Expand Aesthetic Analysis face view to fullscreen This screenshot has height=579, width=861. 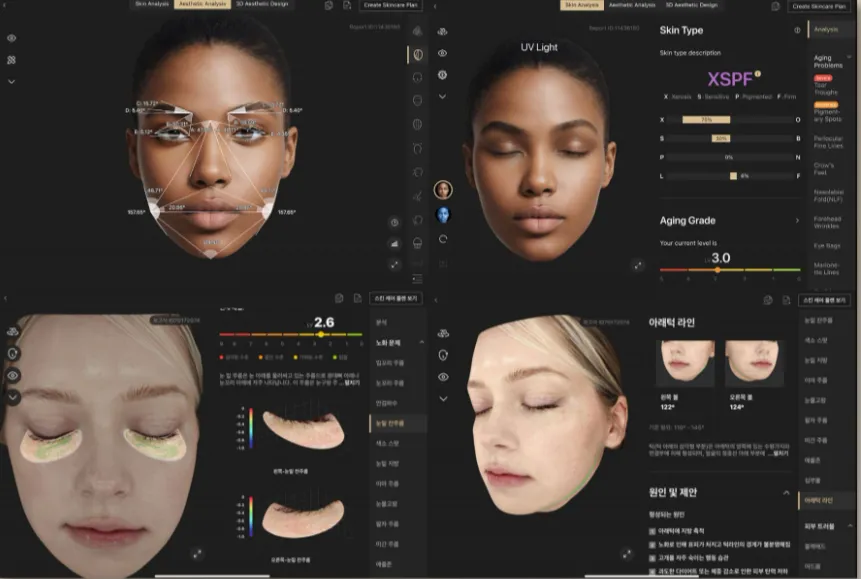click(x=394, y=265)
